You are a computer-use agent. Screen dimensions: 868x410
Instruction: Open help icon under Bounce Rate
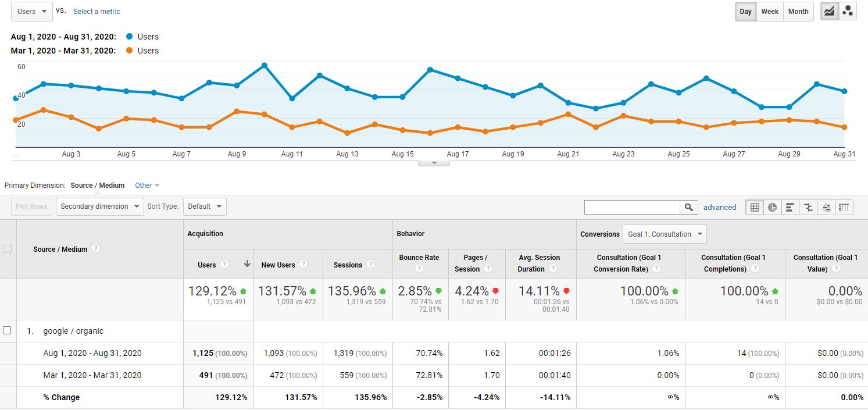(x=419, y=269)
